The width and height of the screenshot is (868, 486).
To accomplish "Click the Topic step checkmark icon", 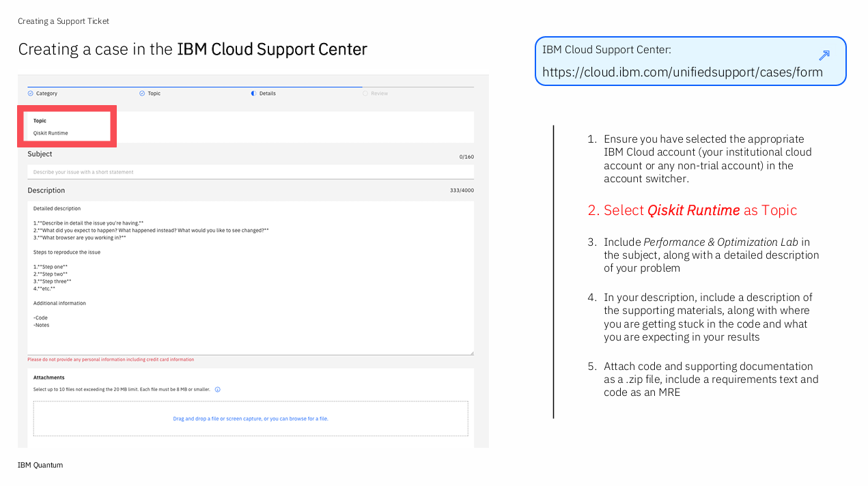I will pos(142,94).
